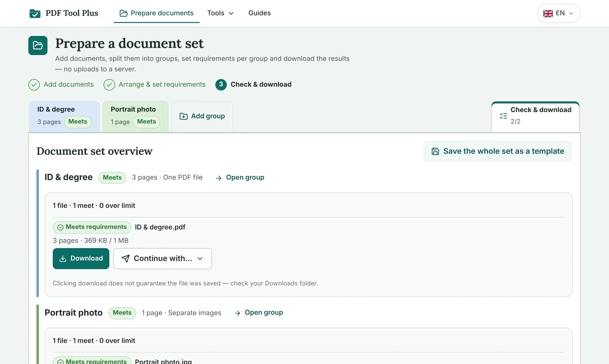
Task: Click the Meets badge beside ID & degree heading
Action: pos(112,178)
